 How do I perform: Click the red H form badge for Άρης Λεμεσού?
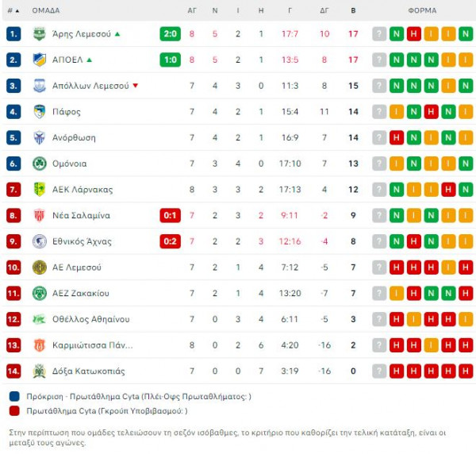tap(414, 33)
